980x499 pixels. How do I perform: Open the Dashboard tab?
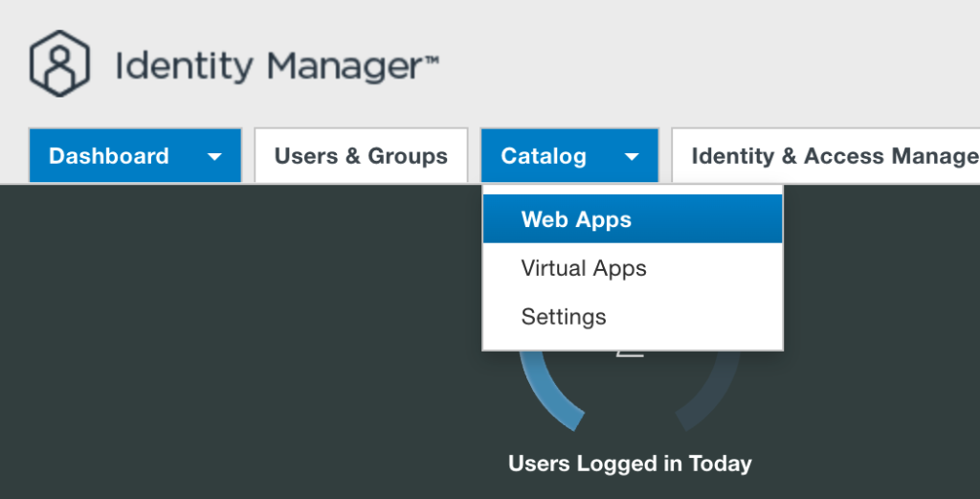[109, 156]
